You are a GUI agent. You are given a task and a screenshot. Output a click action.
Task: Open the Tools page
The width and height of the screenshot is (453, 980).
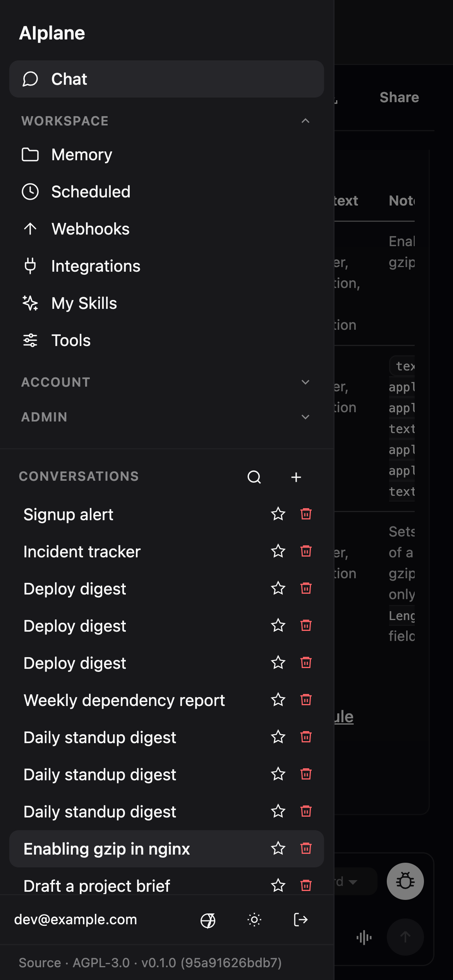166,341
